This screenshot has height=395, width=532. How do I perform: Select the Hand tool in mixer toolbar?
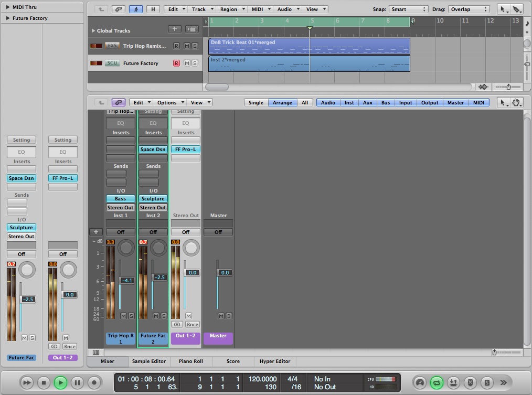[x=516, y=103]
